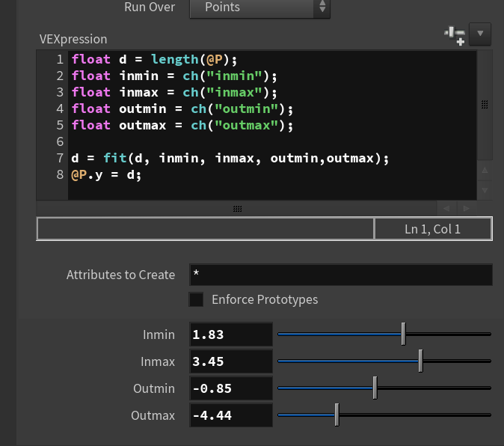The height and width of the screenshot is (446, 504).
Task: Click the editor scroll down arrow
Action: coord(485,190)
